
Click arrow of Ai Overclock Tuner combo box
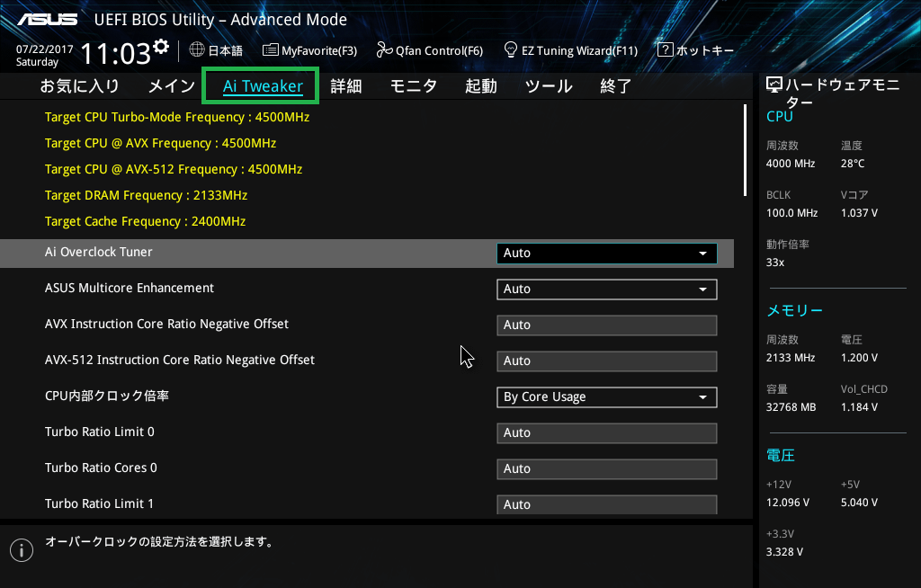[702, 254]
